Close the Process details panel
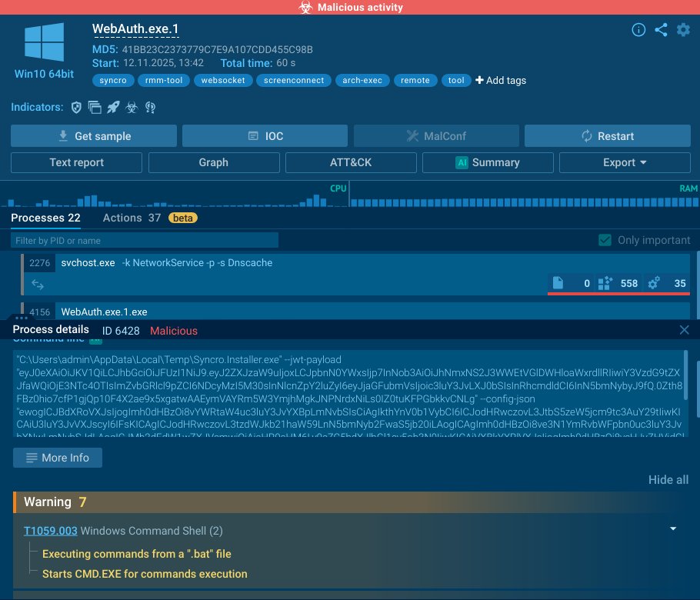Screen dimensions: 700x600 click(x=684, y=330)
